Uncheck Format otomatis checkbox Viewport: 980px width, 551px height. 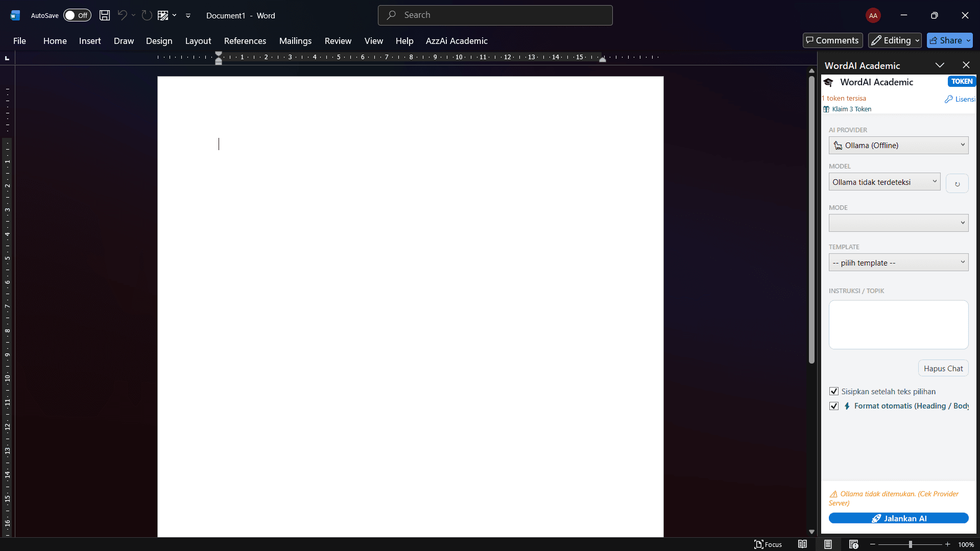tap(834, 406)
